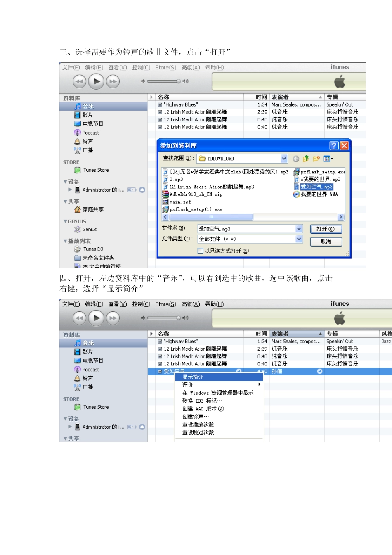Open 文件(F) menu in iTunes window with dialog
Image resolution: width=392 pixels, height=555 pixels.
(x=71, y=68)
